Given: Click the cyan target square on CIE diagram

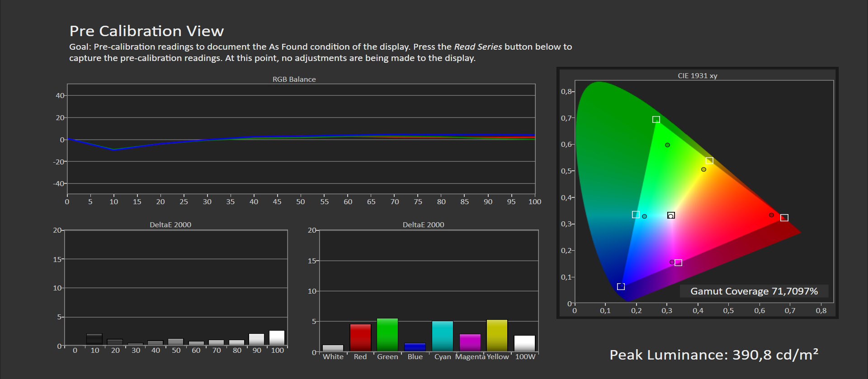Looking at the screenshot, I should coord(636,215).
